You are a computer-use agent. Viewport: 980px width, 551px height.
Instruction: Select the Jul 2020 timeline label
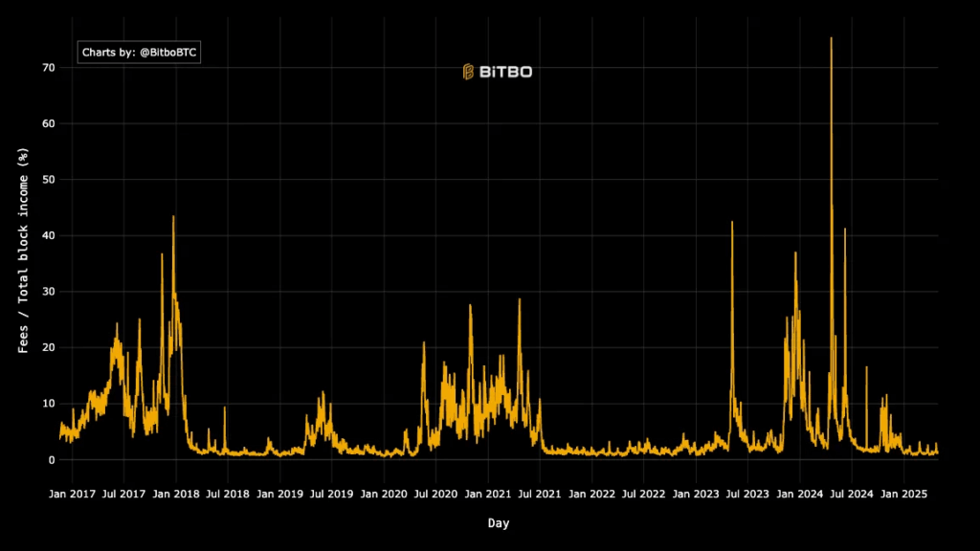(435, 494)
